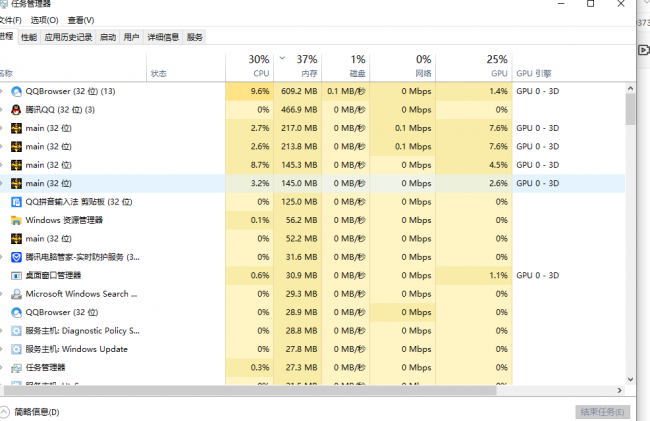This screenshot has height=421, width=650.
Task: Click the 任务管理器 process icon
Action: pyautogui.click(x=16, y=368)
